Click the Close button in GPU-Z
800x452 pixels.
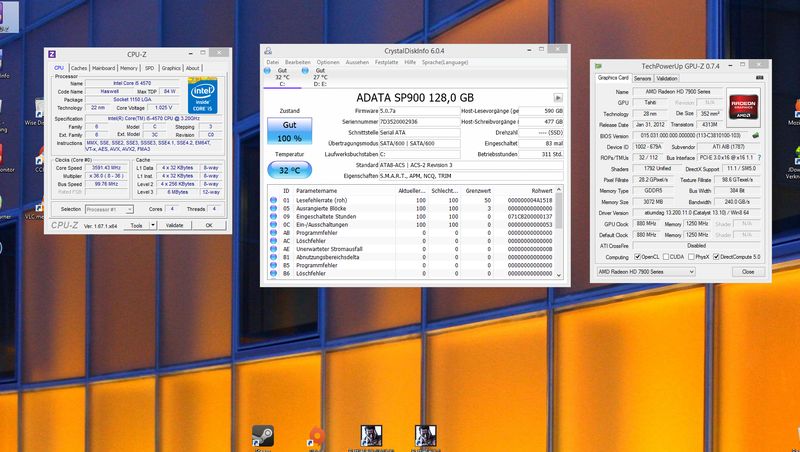(x=748, y=272)
